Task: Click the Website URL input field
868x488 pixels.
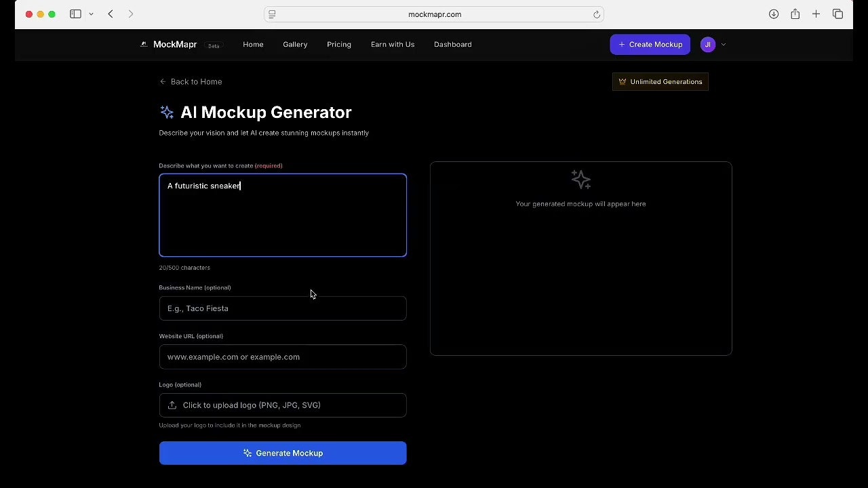Action: pos(283,357)
